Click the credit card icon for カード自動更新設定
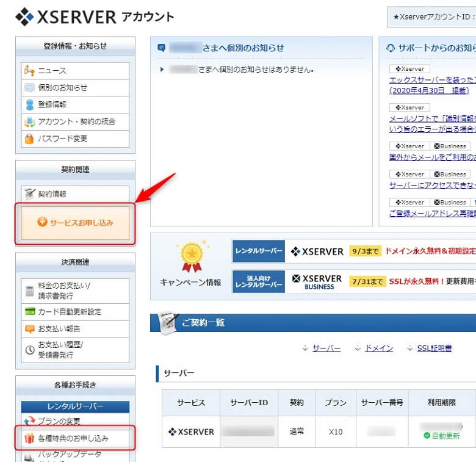476x462 pixels. (x=30, y=311)
